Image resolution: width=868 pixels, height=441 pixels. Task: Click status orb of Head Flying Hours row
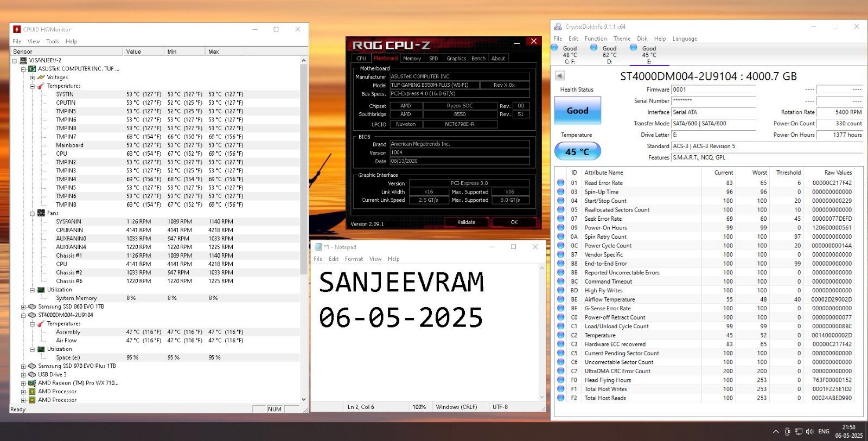561,380
